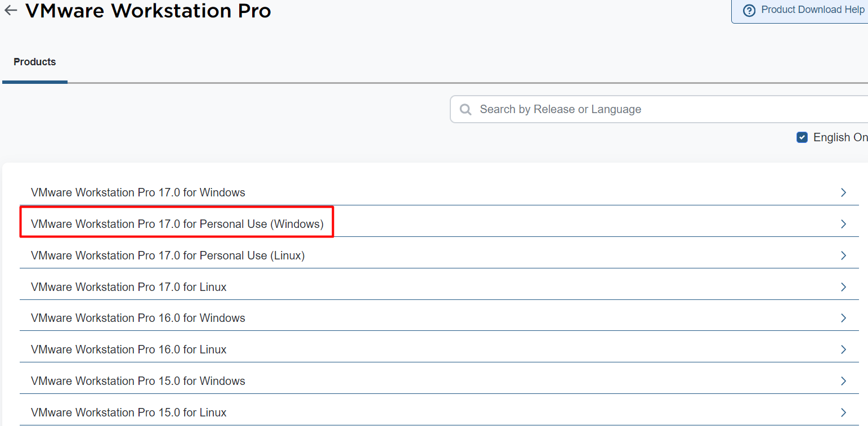The width and height of the screenshot is (868, 426).
Task: Choose VMware Workstation Pro 17.0 Personal Use (Linux) text
Action: click(x=168, y=255)
